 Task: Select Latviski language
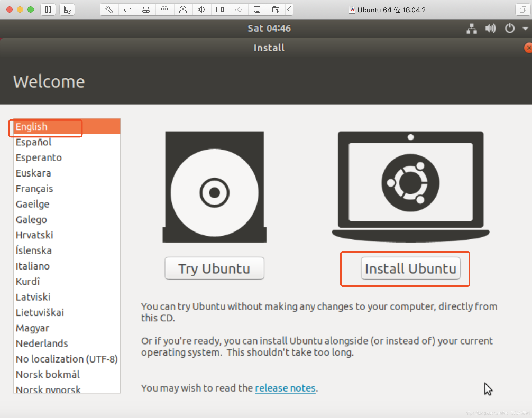click(67, 297)
